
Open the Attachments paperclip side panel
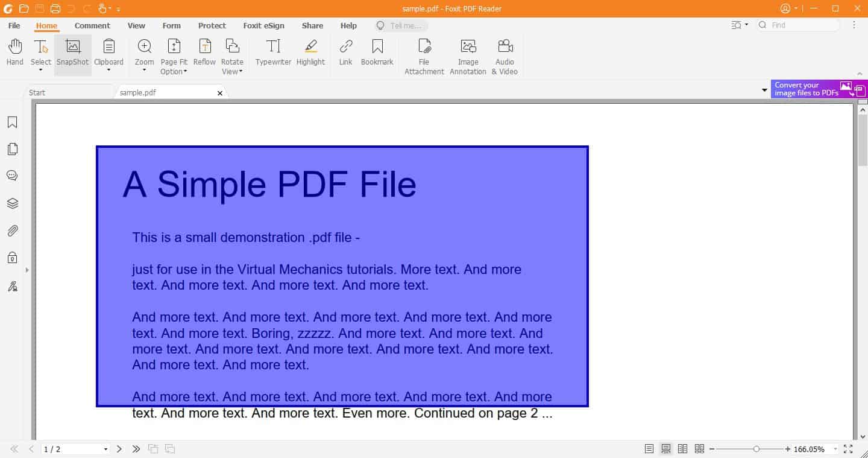point(12,231)
